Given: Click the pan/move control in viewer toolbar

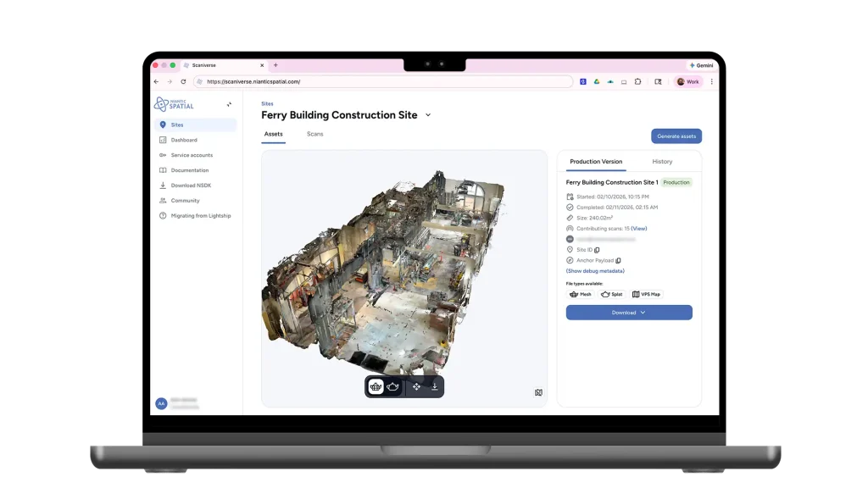Looking at the screenshot, I should [x=416, y=387].
